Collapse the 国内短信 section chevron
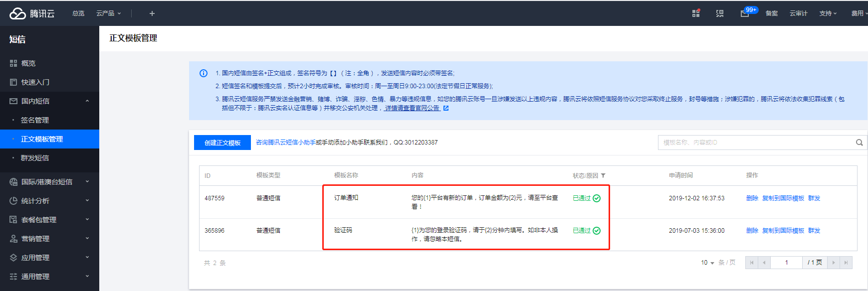This screenshot has width=868, height=291. tap(87, 101)
